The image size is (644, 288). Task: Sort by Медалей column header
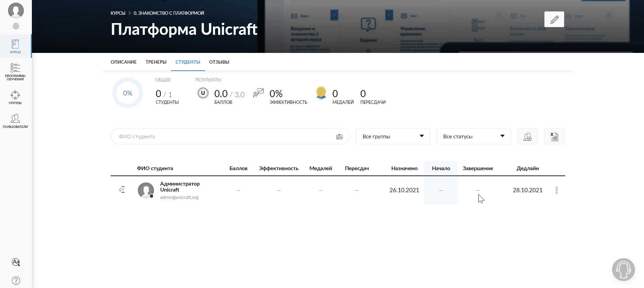321,168
